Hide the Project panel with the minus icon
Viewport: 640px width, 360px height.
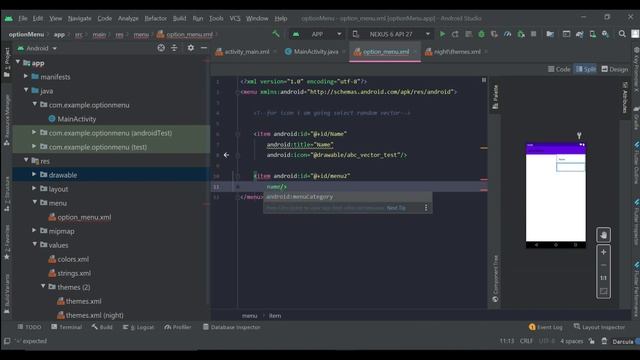204,48
